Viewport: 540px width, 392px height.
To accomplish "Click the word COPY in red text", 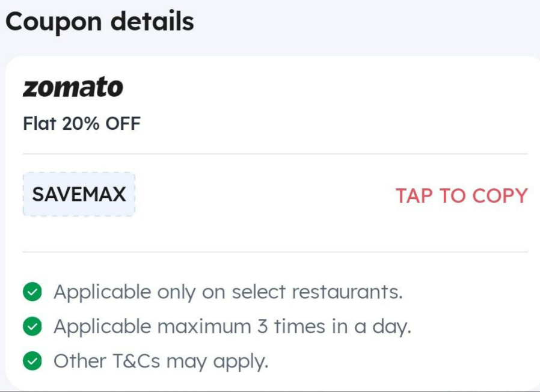I will pos(500,195).
